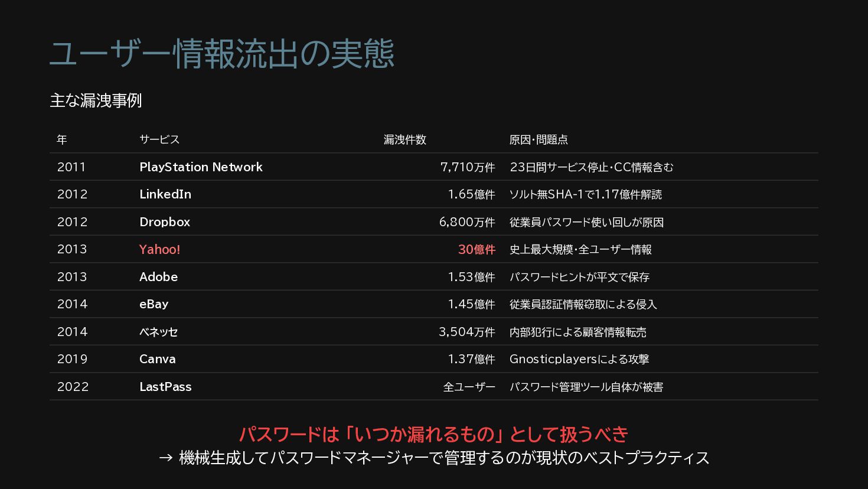Click the 7,710万件 leak count

(468, 167)
